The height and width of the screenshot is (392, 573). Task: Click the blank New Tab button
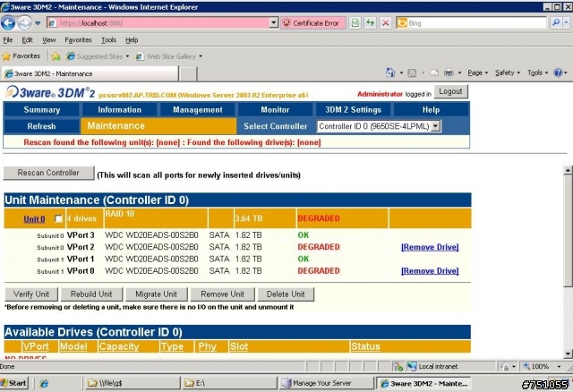[x=188, y=73]
